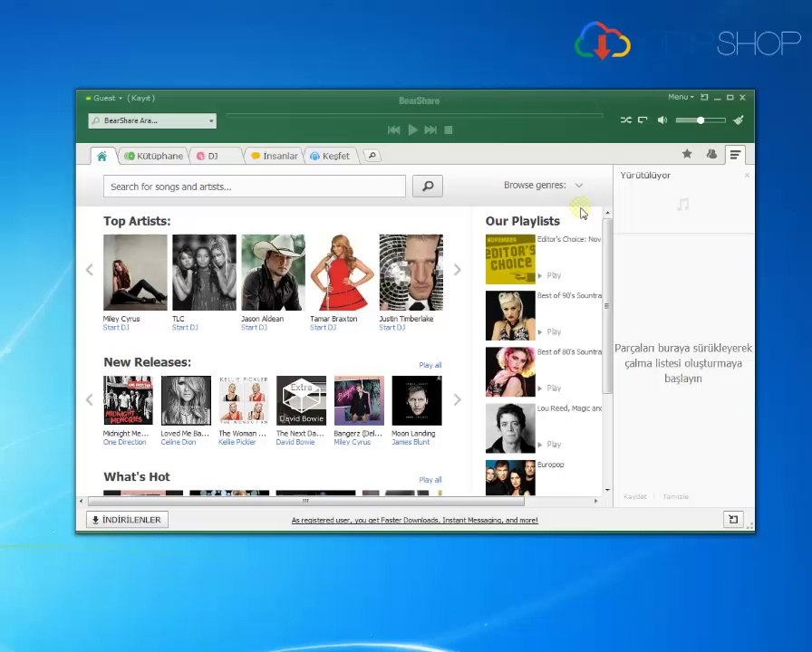812x652 pixels.
Task: Open the search tab icon
Action: 372,156
